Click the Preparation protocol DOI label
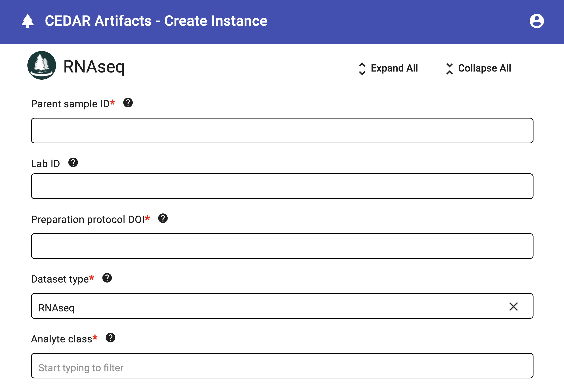Screen dimensions: 564x392 [88, 219]
